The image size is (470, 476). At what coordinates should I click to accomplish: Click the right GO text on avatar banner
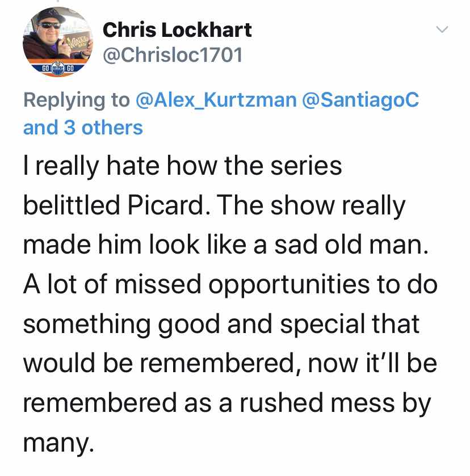(70, 68)
